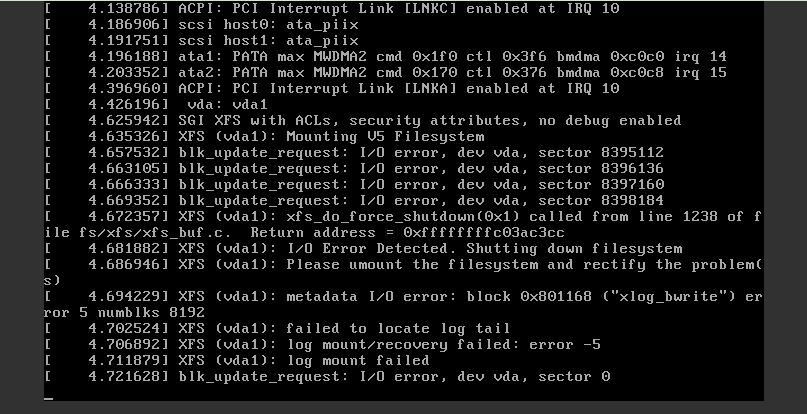This screenshot has height=414, width=807.
Task: Click the I/O error 'sector 0' line
Action: (x=327, y=376)
